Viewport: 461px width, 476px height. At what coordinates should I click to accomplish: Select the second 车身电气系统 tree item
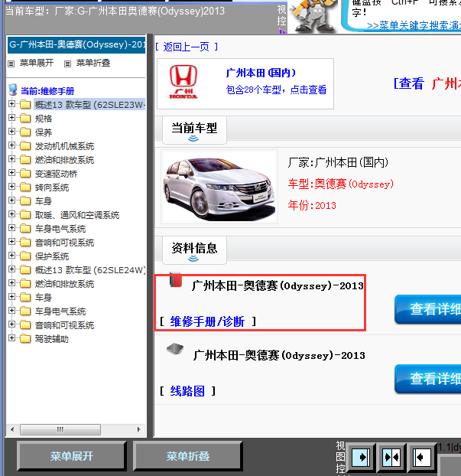tap(60, 311)
